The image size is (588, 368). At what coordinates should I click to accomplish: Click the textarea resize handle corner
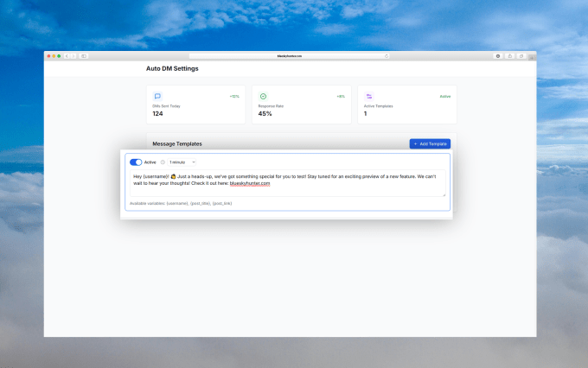(444, 194)
